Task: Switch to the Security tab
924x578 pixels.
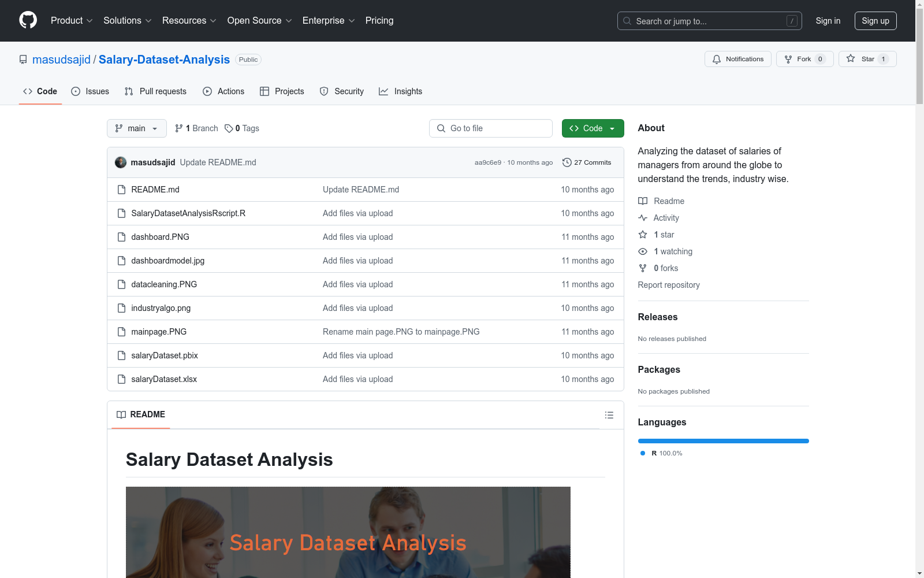Action: (342, 91)
